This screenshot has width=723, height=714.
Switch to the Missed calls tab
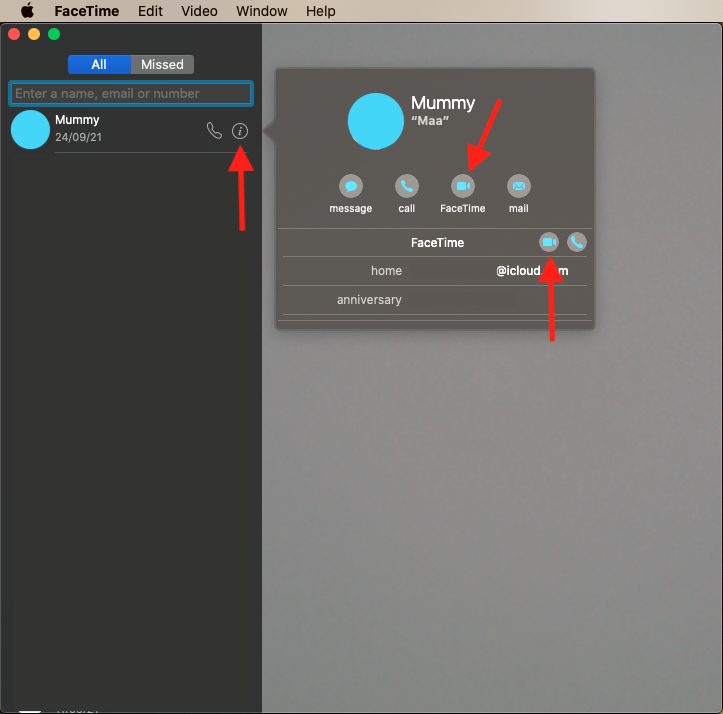coord(162,64)
